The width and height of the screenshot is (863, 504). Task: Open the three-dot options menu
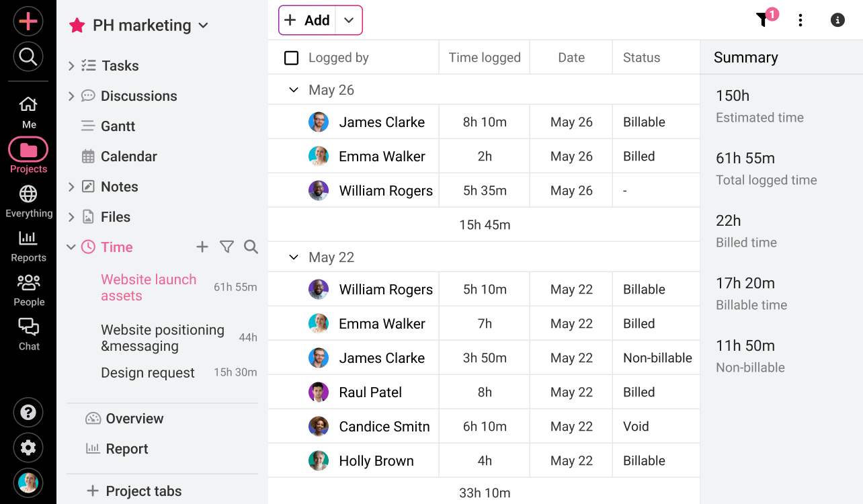[x=800, y=20]
